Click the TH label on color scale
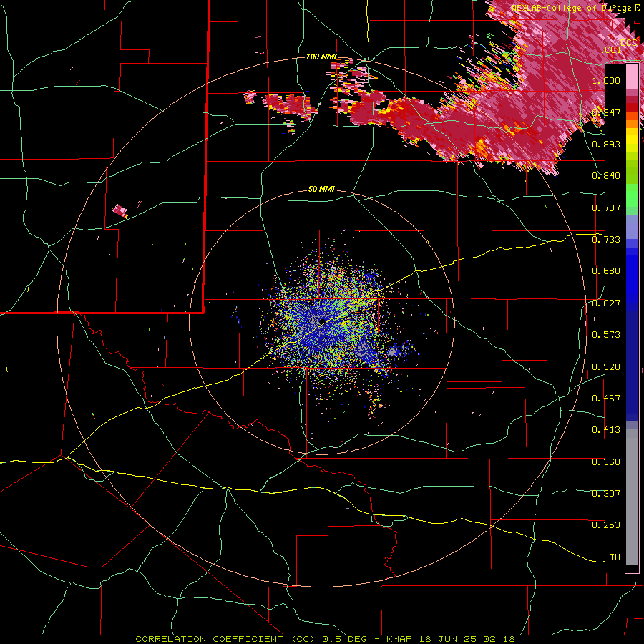 (x=615, y=557)
